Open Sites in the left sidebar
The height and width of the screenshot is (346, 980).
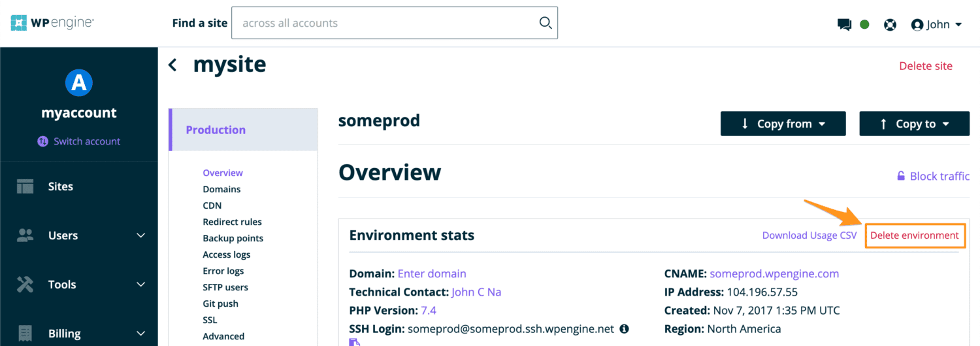pyautogui.click(x=60, y=186)
